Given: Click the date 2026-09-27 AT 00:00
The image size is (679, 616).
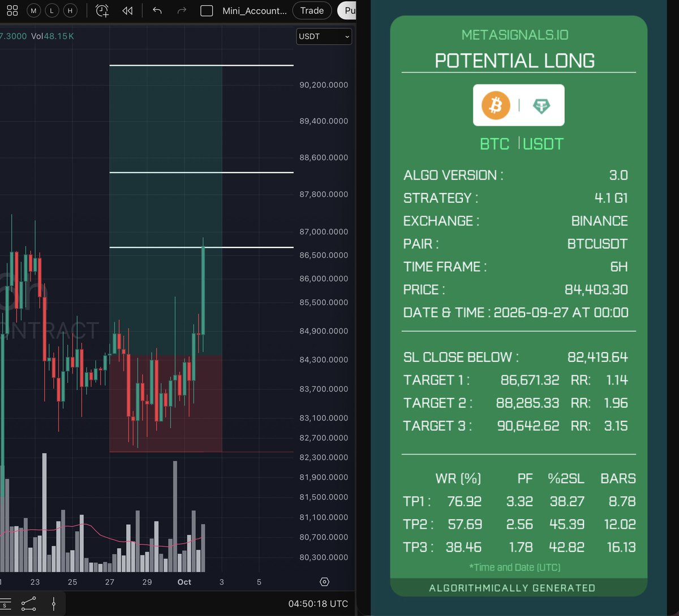Looking at the screenshot, I should pos(561,313).
